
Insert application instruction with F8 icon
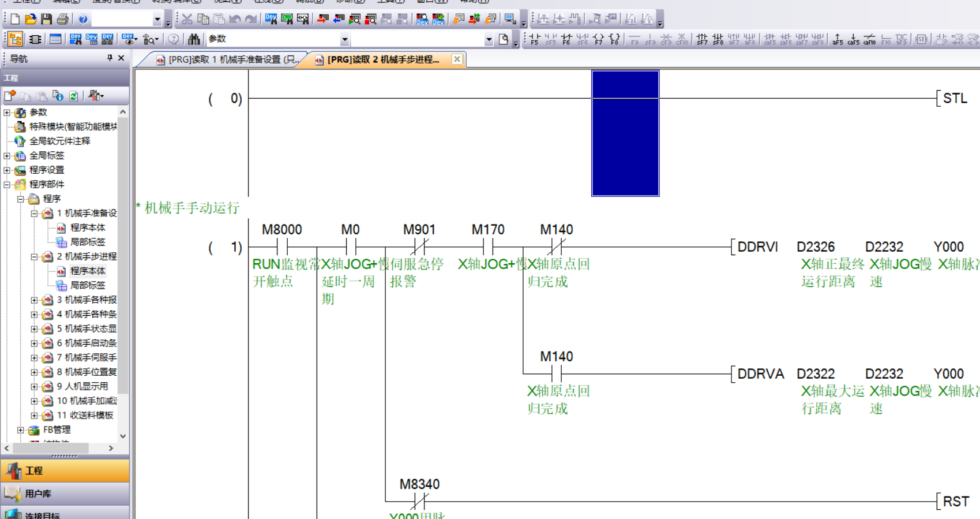coord(614,39)
